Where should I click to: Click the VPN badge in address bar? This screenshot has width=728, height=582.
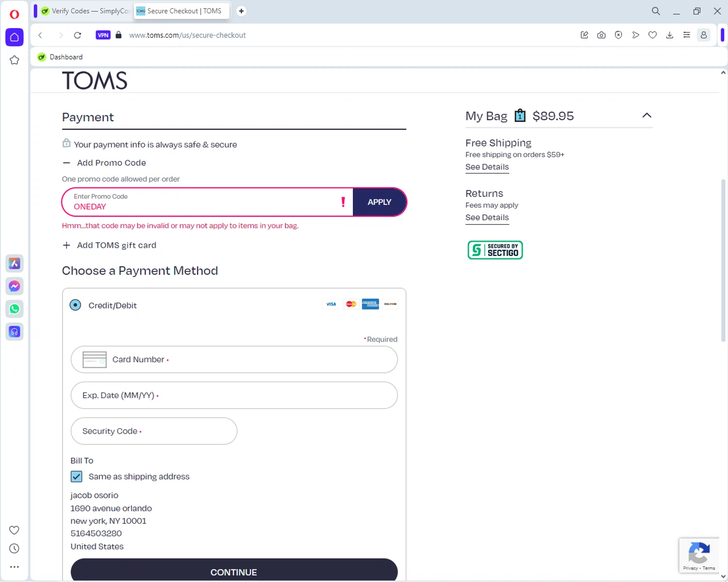(103, 35)
